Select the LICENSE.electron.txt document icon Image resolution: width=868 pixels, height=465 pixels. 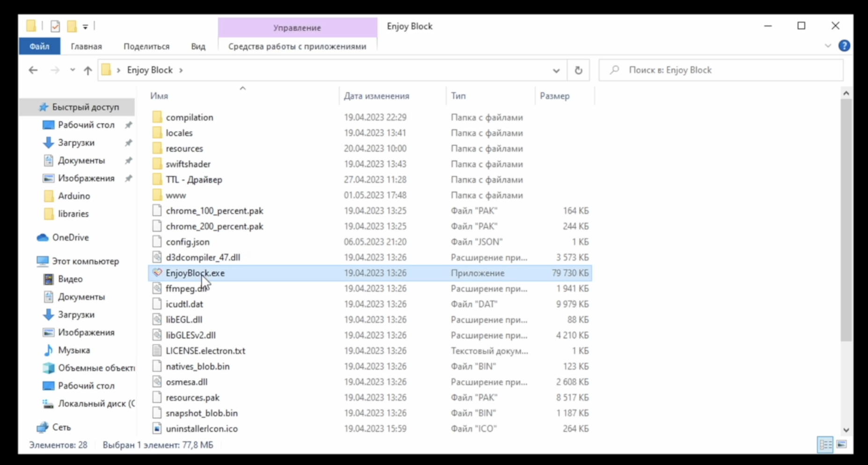[157, 350]
